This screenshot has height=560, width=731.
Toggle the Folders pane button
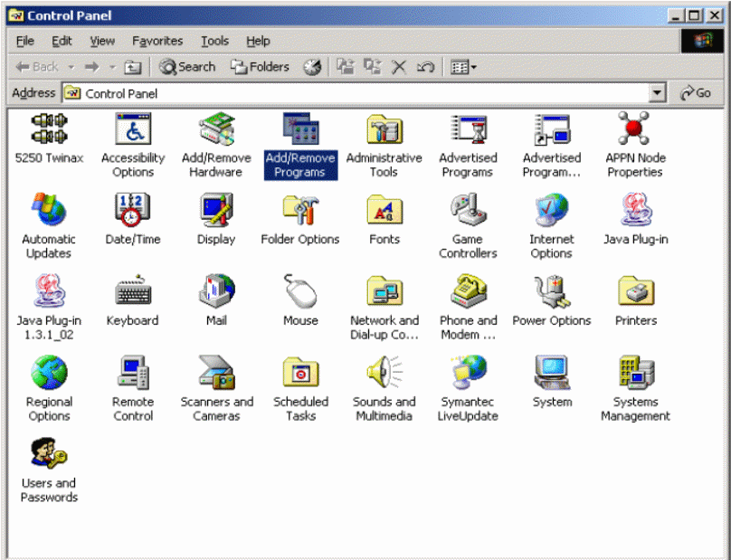click(260, 67)
